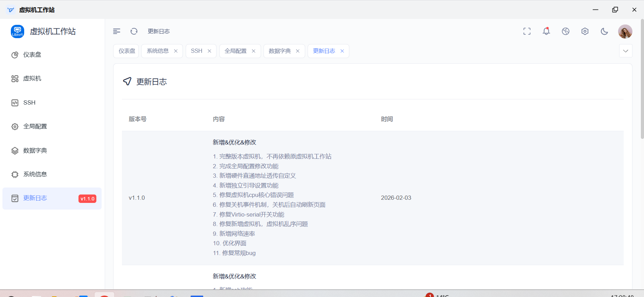Go to SSH in the sidebar

pos(29,102)
